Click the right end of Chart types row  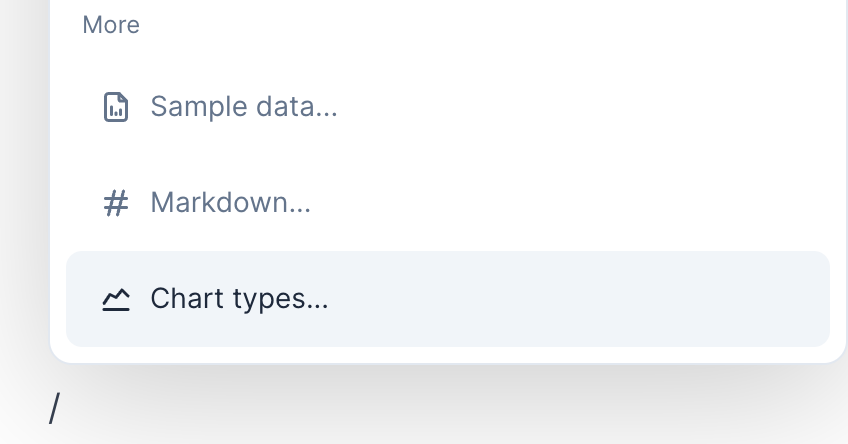tap(780, 299)
